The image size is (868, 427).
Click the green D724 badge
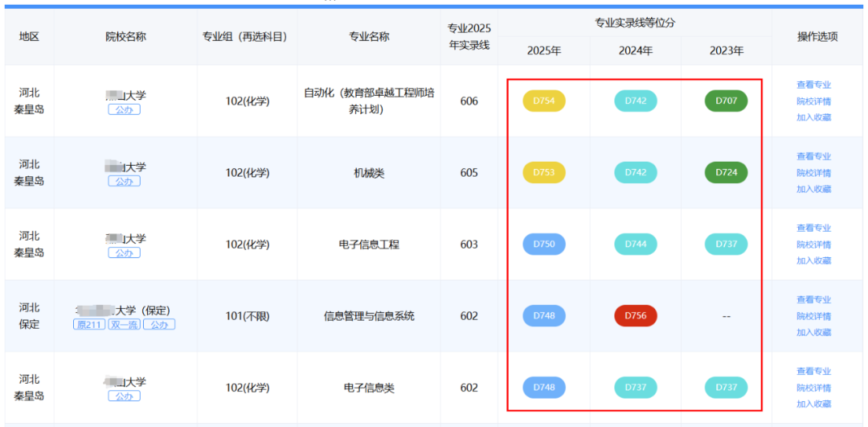coord(727,172)
